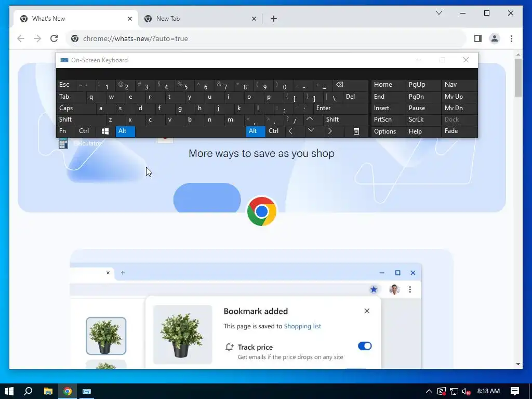The width and height of the screenshot is (532, 399).
Task: Close the Bookmark added popup
Action: (367, 311)
